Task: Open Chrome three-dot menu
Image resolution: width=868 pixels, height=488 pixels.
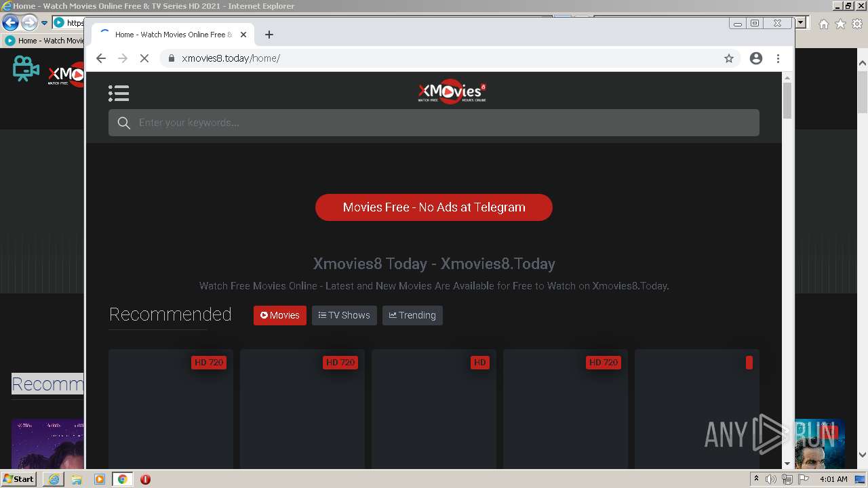Action: point(778,58)
